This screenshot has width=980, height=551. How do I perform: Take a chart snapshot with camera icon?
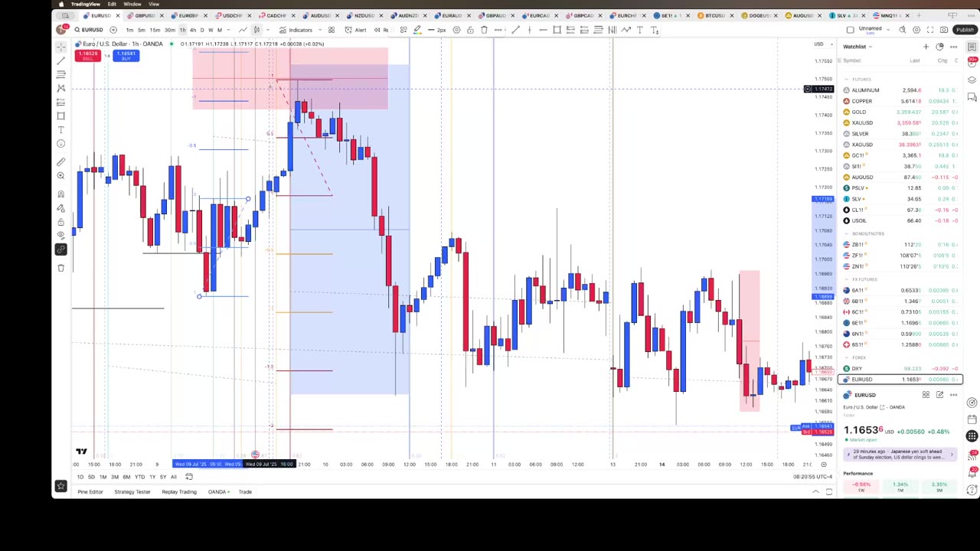(x=944, y=30)
